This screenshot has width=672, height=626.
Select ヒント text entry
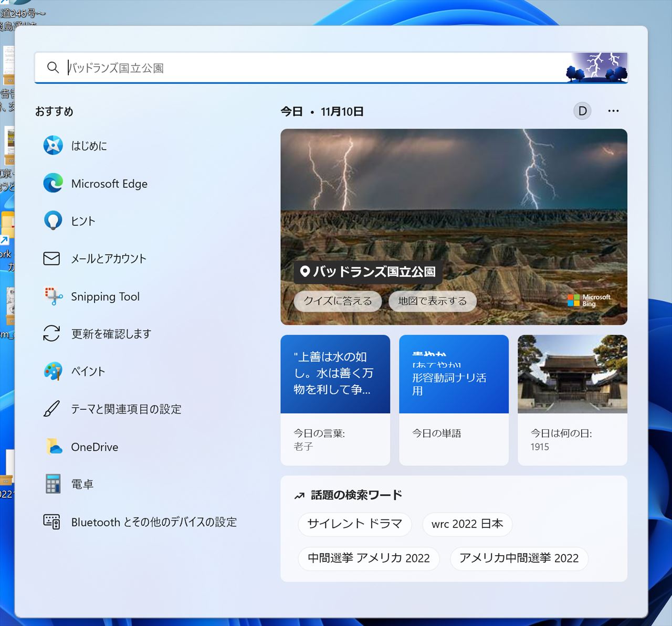pos(83,221)
